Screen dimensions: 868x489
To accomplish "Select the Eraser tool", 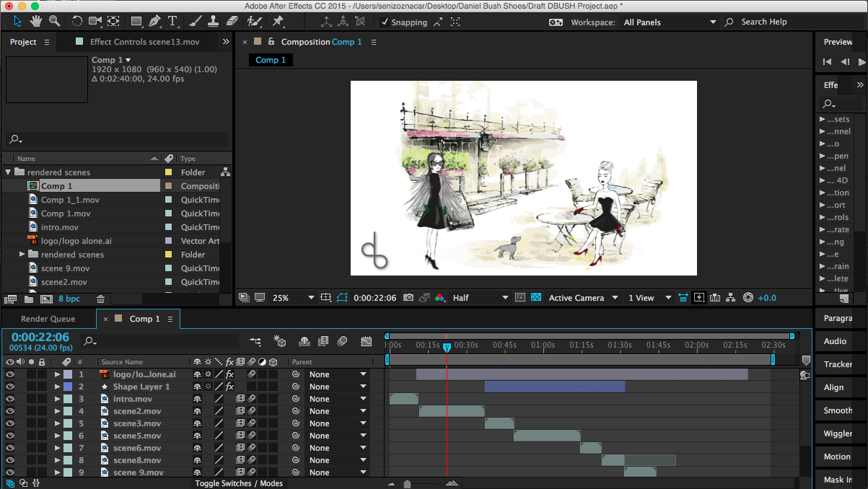I will pyautogui.click(x=232, y=21).
